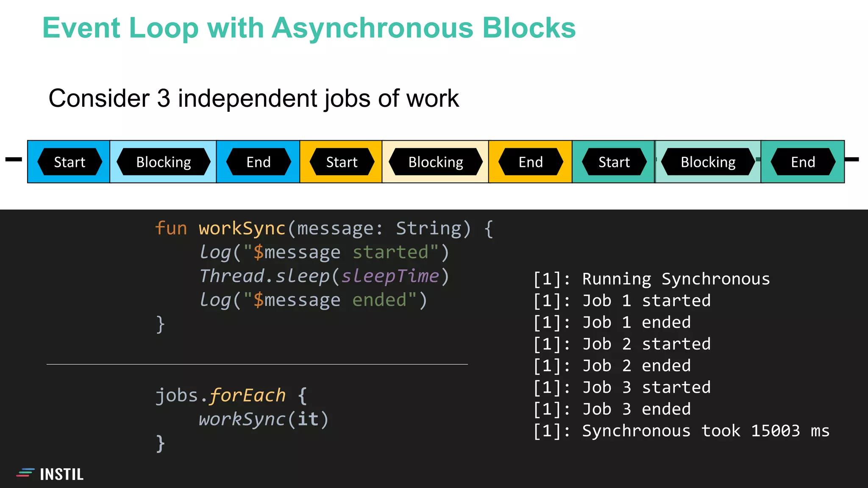Click the 'Synchronous took 15003 ms' line

pos(681,431)
